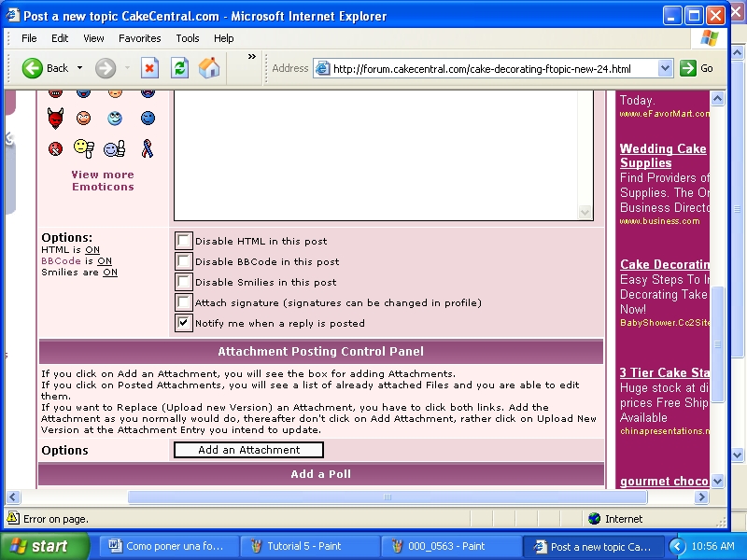Tick the Attach signature checkbox

coord(184,302)
